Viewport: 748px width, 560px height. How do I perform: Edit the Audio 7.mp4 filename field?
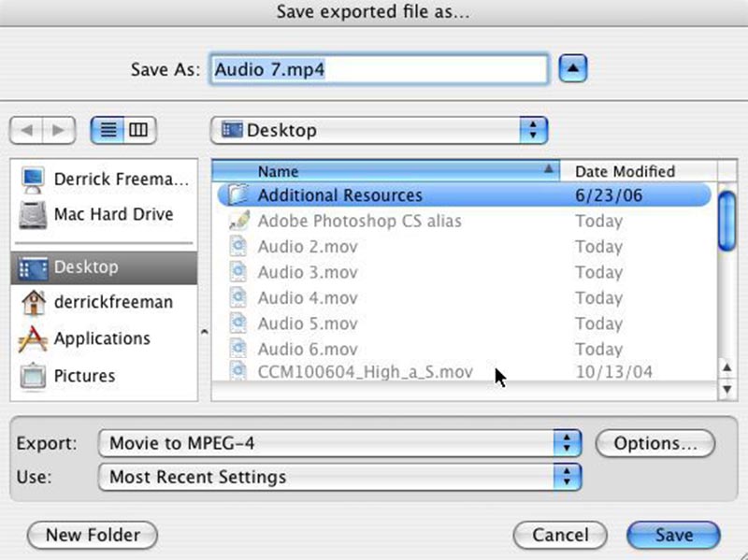click(x=379, y=67)
